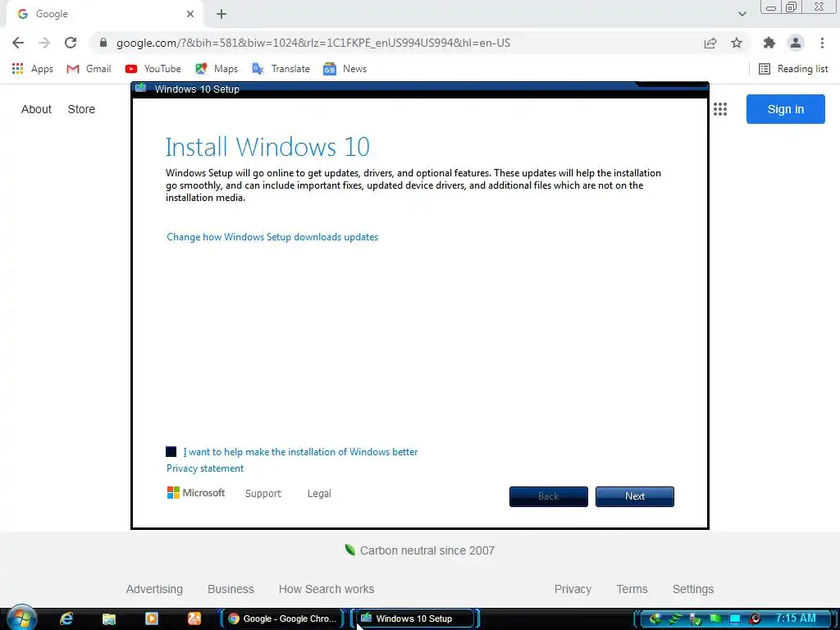Open the Apps bookmark
840x630 pixels.
coord(33,69)
